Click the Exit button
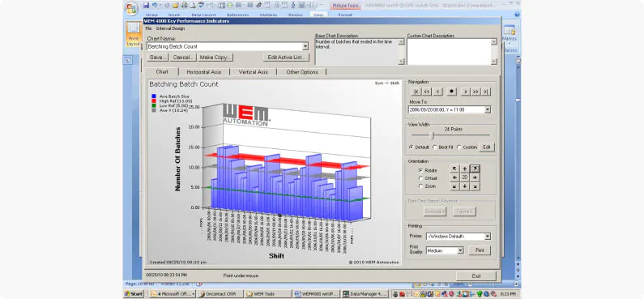 click(476, 276)
